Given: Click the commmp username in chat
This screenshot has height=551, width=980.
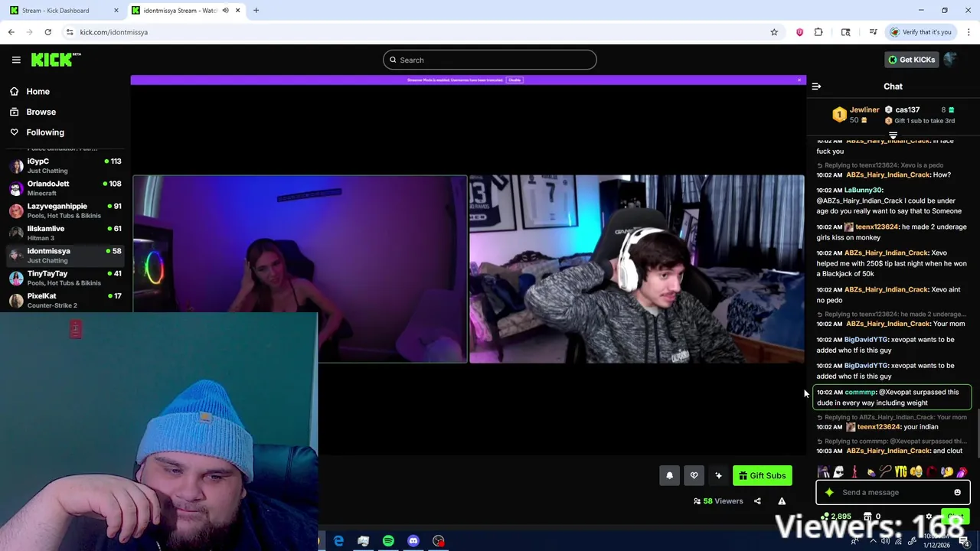Looking at the screenshot, I should 860,392.
